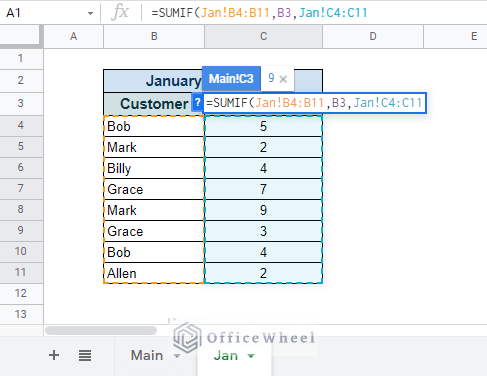Viewport: 487px width, 376px height.
Task: Add a new sheet with plus icon
Action: [54, 355]
